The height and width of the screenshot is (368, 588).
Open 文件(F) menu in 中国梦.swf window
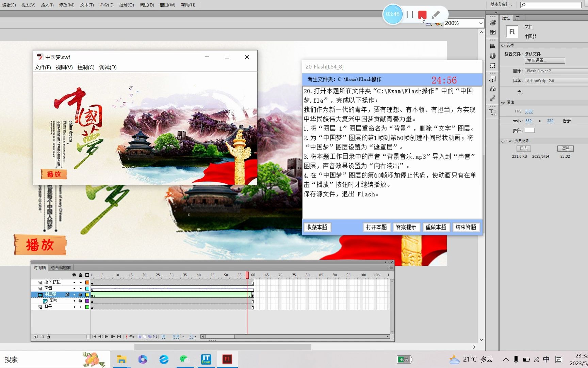pyautogui.click(x=43, y=67)
